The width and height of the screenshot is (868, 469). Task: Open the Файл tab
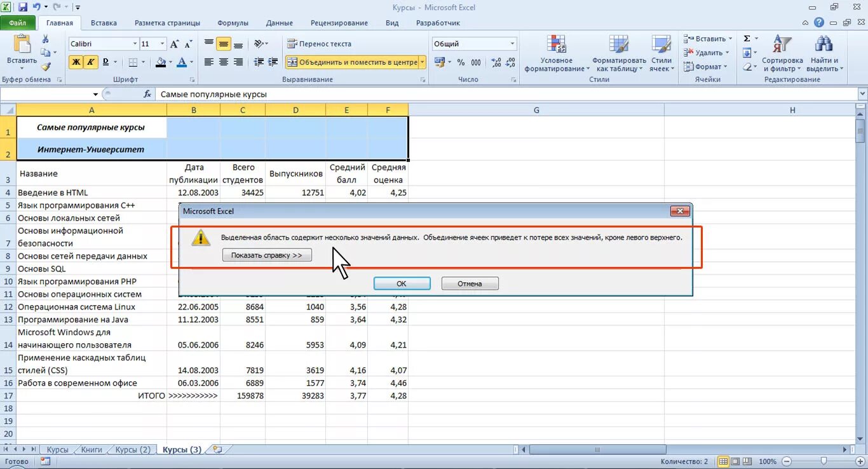[18, 23]
